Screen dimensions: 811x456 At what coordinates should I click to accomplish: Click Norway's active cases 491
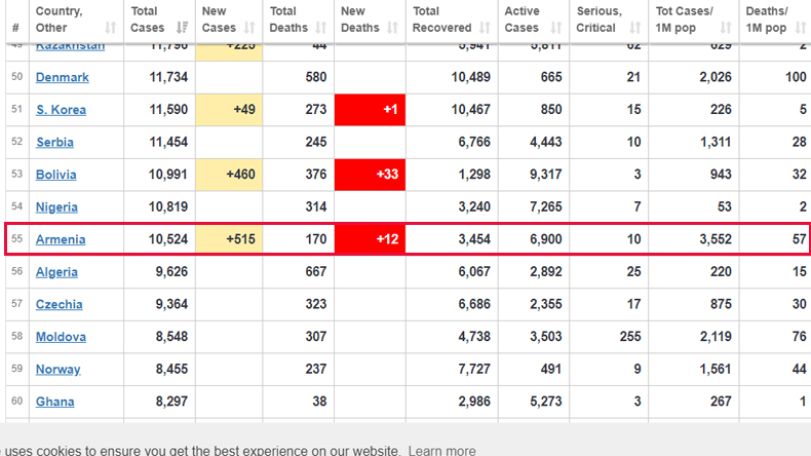click(551, 369)
